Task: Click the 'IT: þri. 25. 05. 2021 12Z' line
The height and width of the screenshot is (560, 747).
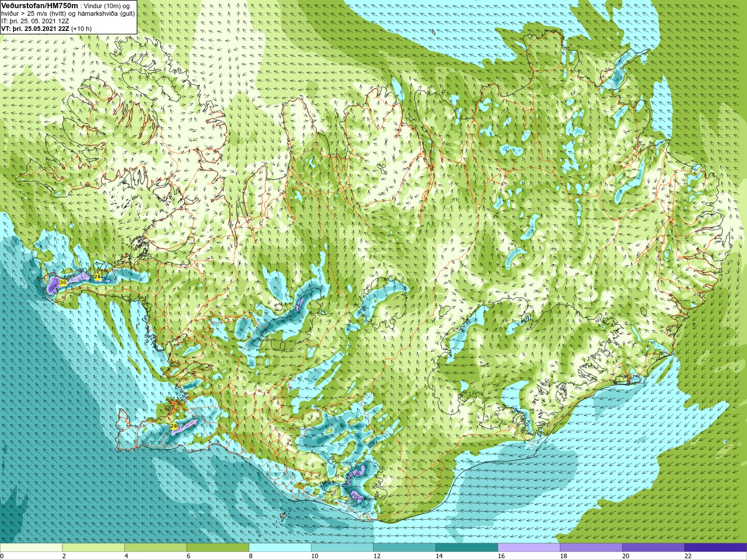Action: [35, 22]
